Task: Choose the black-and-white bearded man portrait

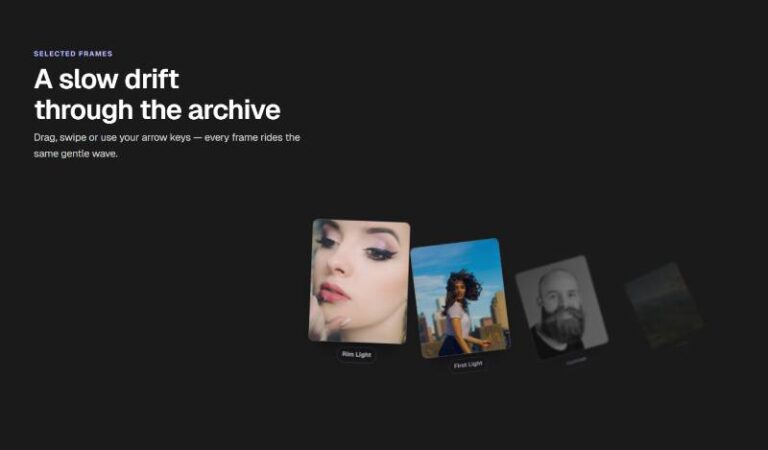Action: coord(562,307)
